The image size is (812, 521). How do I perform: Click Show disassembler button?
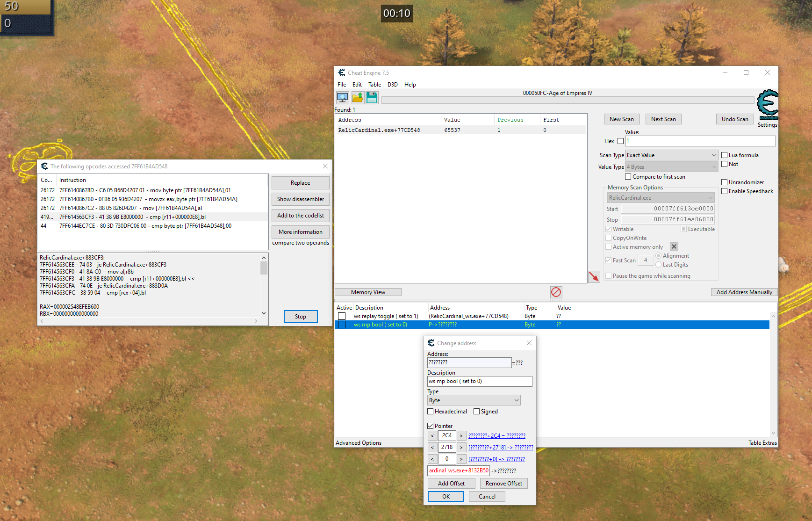[300, 199]
